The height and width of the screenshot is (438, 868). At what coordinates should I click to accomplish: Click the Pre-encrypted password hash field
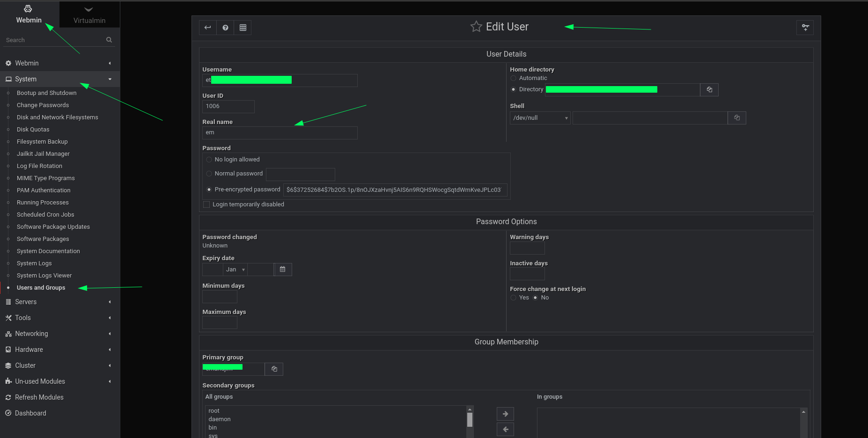(x=395, y=190)
